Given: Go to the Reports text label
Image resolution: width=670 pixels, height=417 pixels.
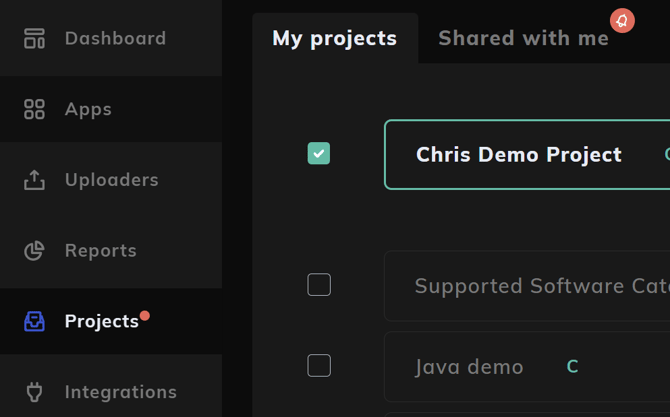Looking at the screenshot, I should (x=100, y=251).
